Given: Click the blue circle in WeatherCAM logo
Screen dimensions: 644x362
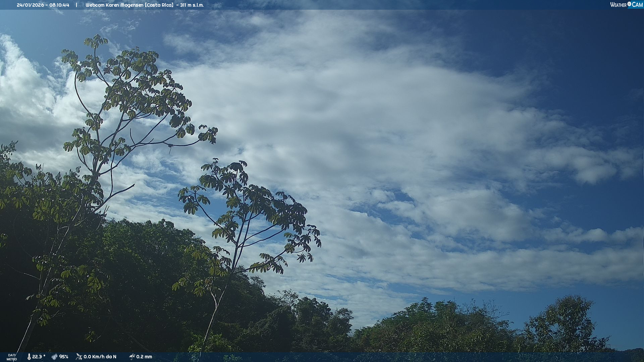Looking at the screenshot, I should [x=629, y=4].
